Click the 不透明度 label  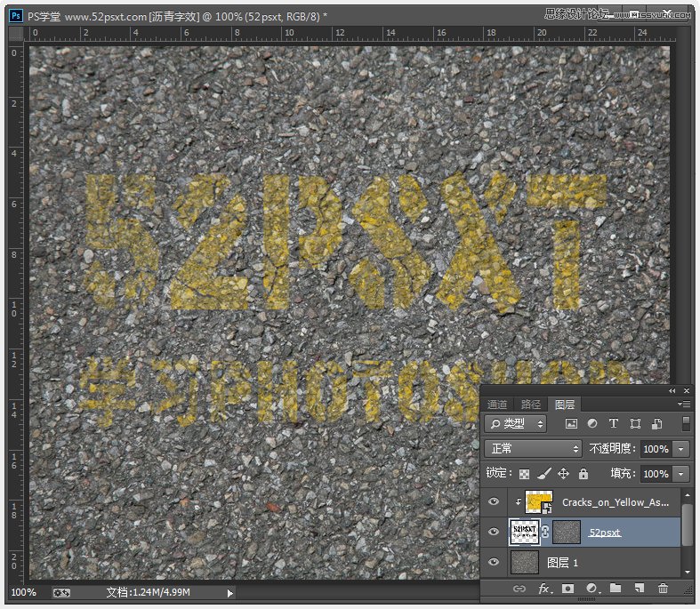(612, 448)
